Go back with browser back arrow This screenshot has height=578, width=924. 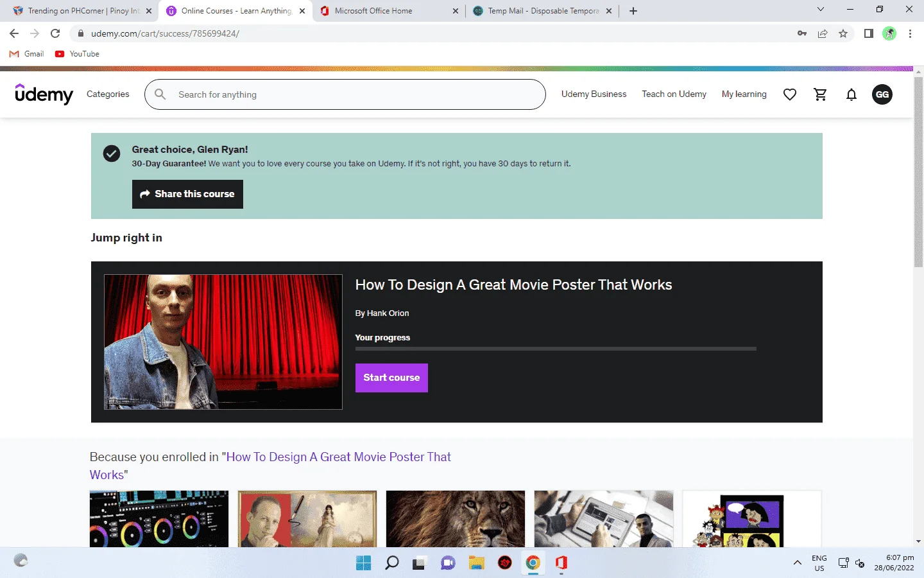click(x=14, y=33)
